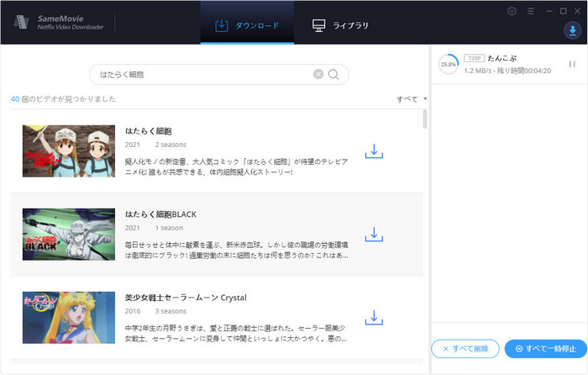The image size is (588, 375).
Task: Click the すべて一時停止 button
Action: (x=546, y=349)
